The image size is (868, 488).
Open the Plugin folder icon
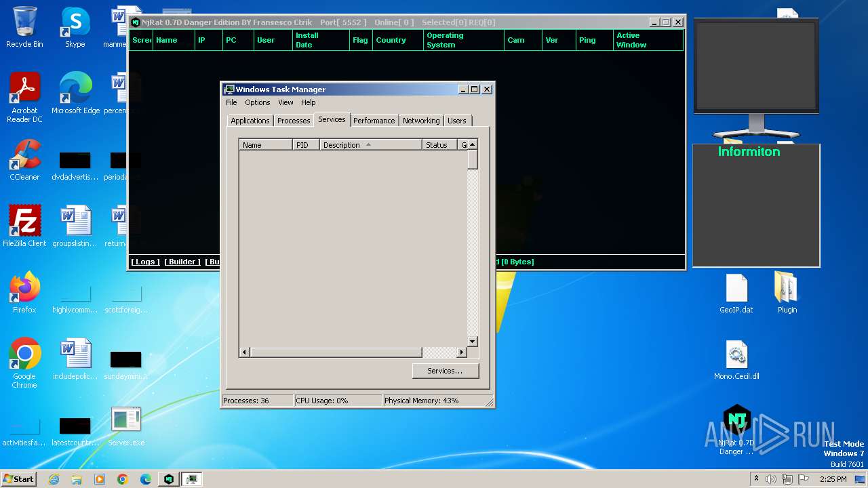pos(787,293)
